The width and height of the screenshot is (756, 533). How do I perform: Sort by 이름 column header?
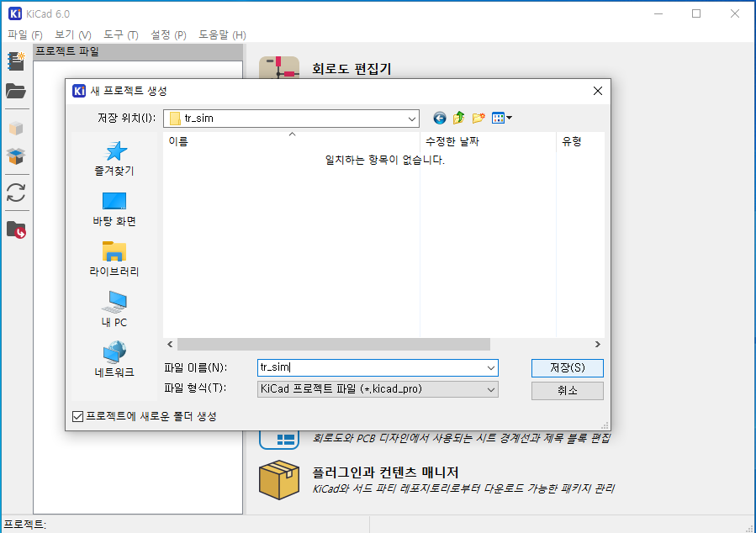[x=291, y=141]
